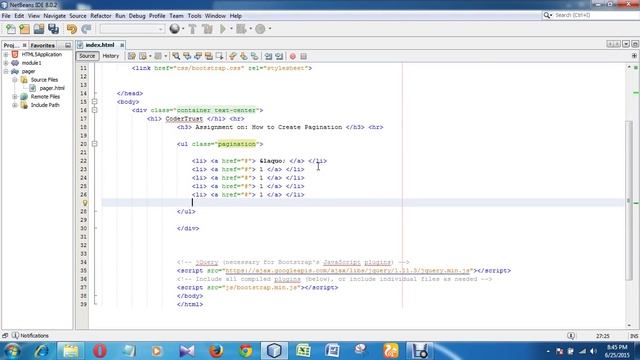Image resolution: width=640 pixels, height=360 pixels.
Task: Collapse the code fold at ul pagination line
Action: coord(94,144)
